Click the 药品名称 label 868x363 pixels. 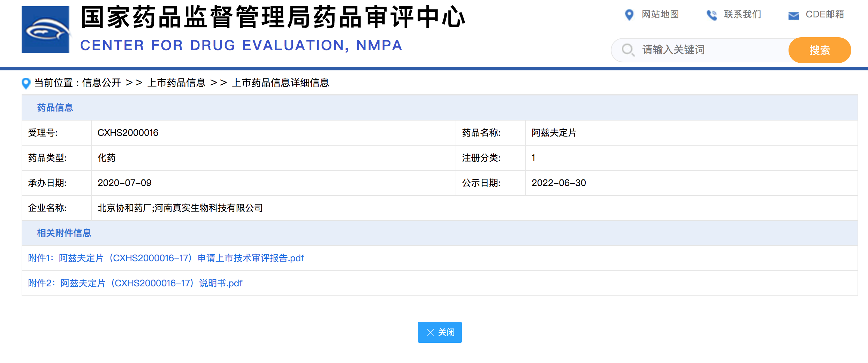pos(481,133)
